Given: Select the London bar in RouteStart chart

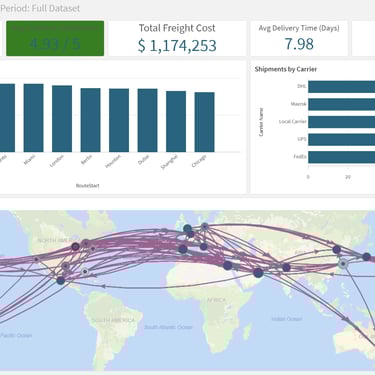Looking at the screenshot, I should pyautogui.click(x=62, y=119).
